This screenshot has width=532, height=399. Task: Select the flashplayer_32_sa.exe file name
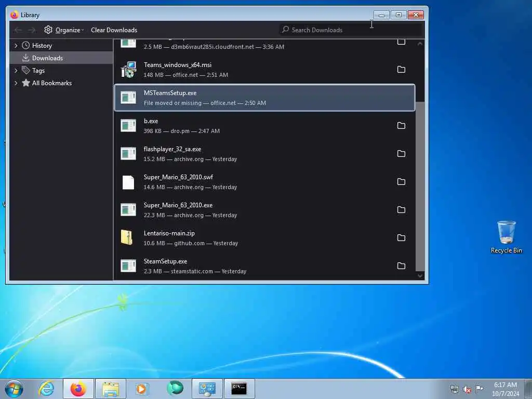tap(172, 149)
